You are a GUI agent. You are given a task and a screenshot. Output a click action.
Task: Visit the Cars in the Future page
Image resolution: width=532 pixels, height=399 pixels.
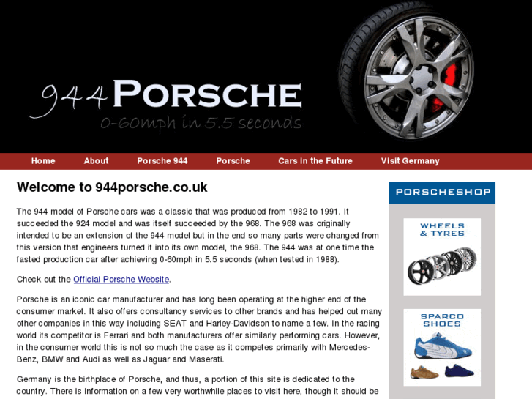tap(315, 161)
